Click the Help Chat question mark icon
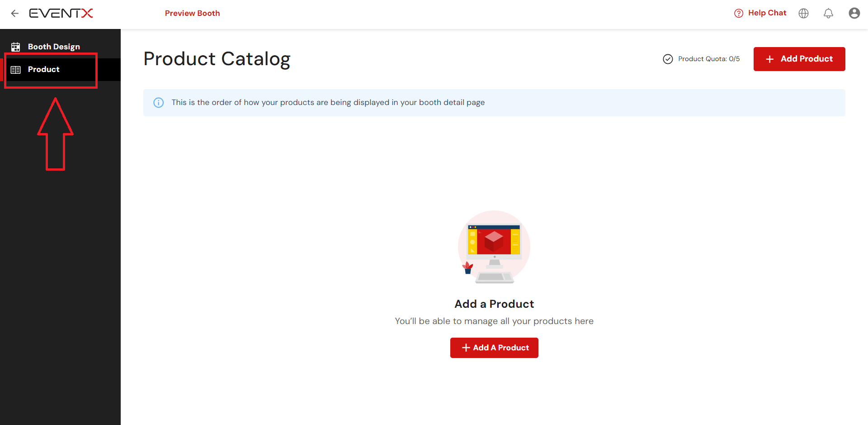868x425 pixels. [x=739, y=14]
